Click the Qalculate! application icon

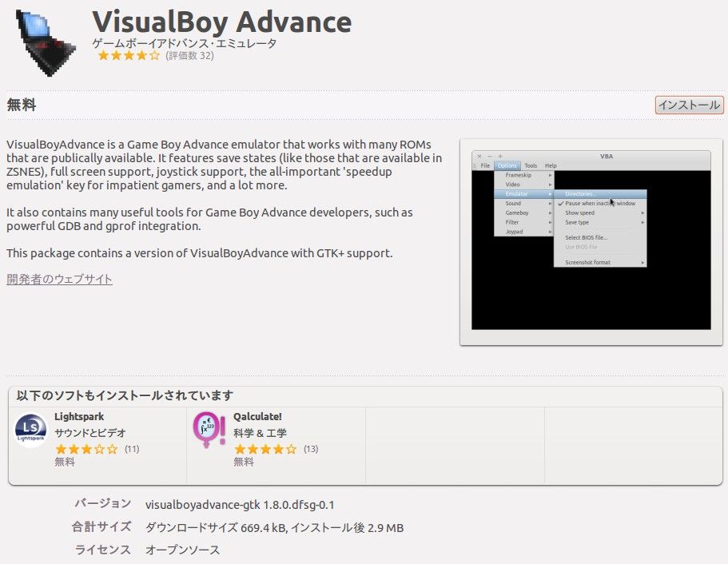[209, 430]
